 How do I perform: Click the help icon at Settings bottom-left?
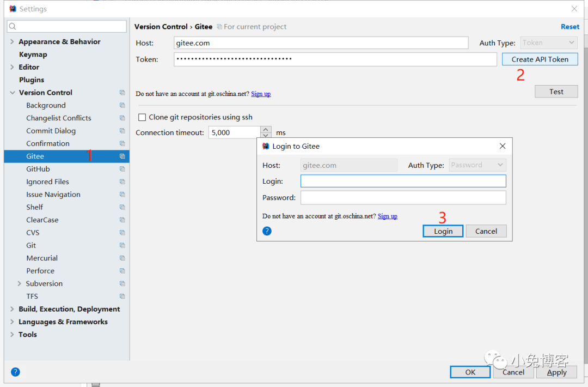[x=15, y=372]
